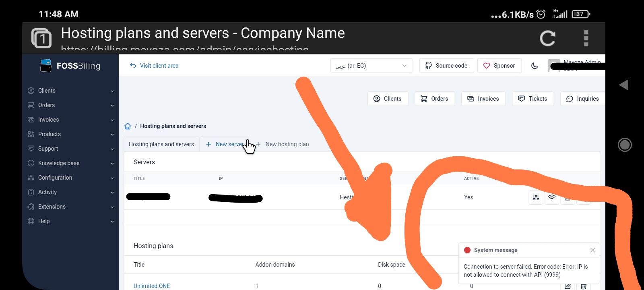
Task: Tap the Android home circle button
Action: pos(625,145)
